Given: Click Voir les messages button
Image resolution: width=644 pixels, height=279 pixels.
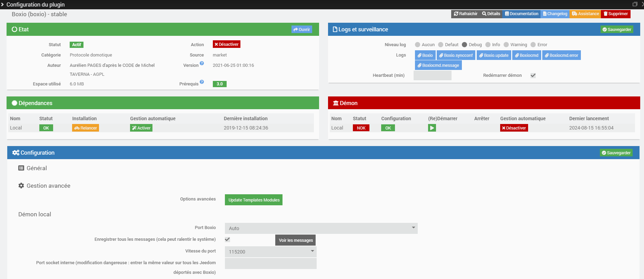Looking at the screenshot, I should click(296, 240).
